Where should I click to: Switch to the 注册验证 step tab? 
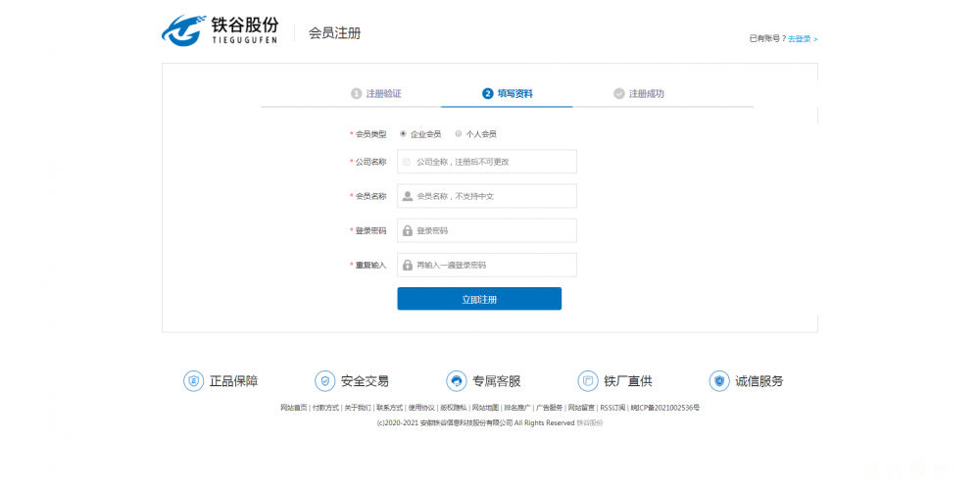pos(376,94)
